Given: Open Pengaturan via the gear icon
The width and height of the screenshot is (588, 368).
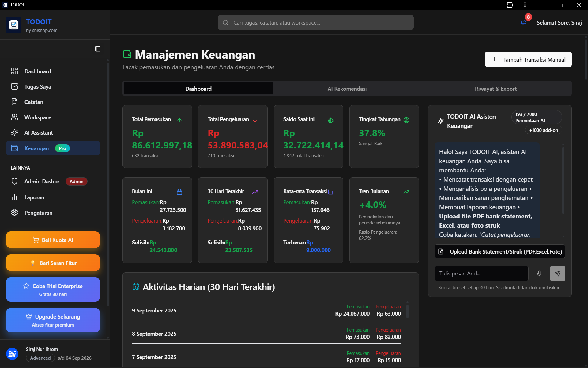Looking at the screenshot, I should coord(15,213).
